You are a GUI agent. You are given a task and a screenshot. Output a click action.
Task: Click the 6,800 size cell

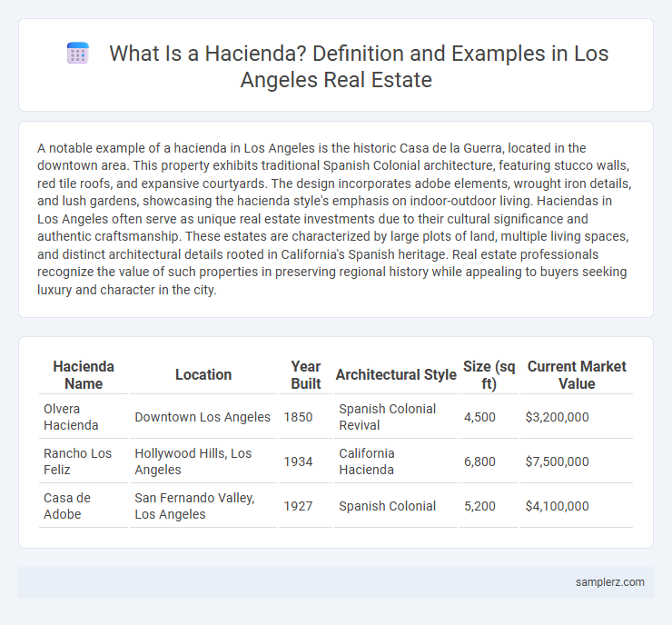coord(489,461)
